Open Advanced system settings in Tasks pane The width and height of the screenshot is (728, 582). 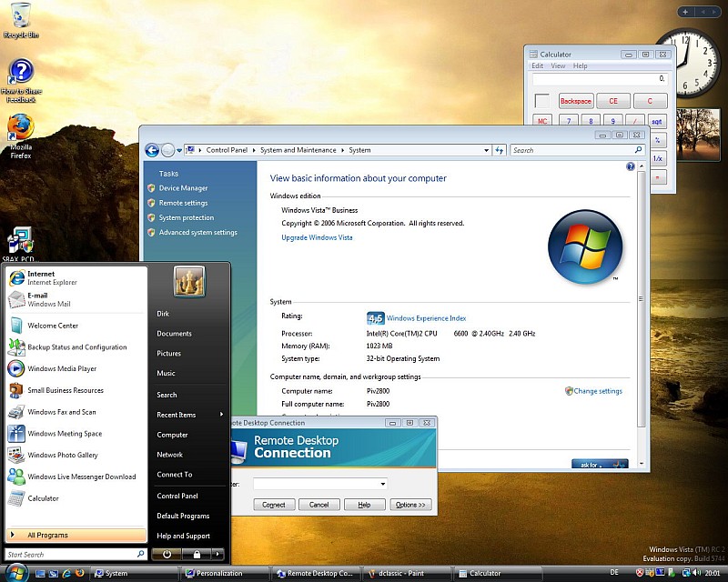197,232
